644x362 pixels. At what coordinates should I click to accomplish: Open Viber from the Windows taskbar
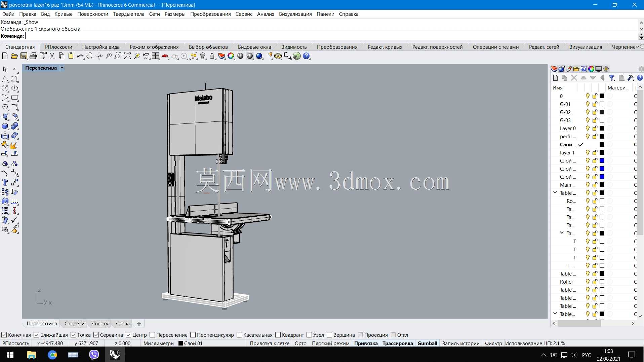tap(94, 355)
